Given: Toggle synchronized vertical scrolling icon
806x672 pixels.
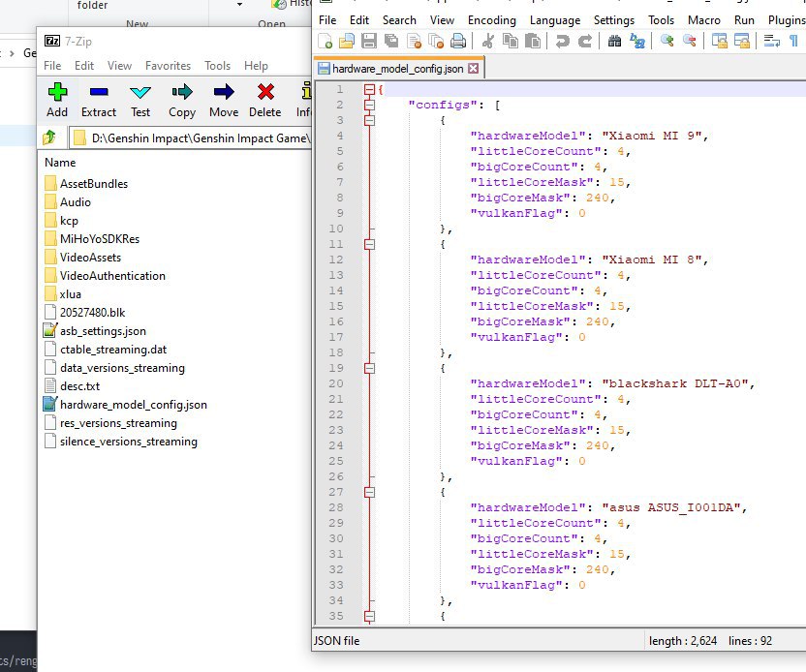Looking at the screenshot, I should point(719,41).
